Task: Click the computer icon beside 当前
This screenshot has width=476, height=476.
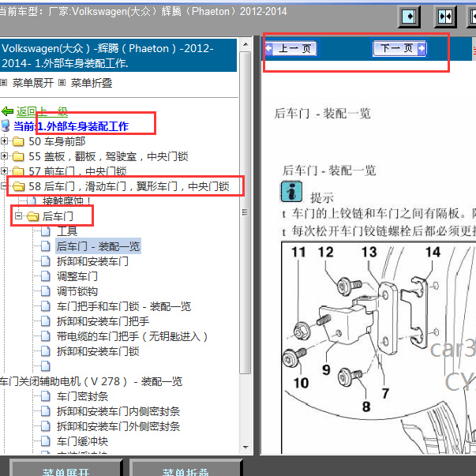Action: click(6, 126)
